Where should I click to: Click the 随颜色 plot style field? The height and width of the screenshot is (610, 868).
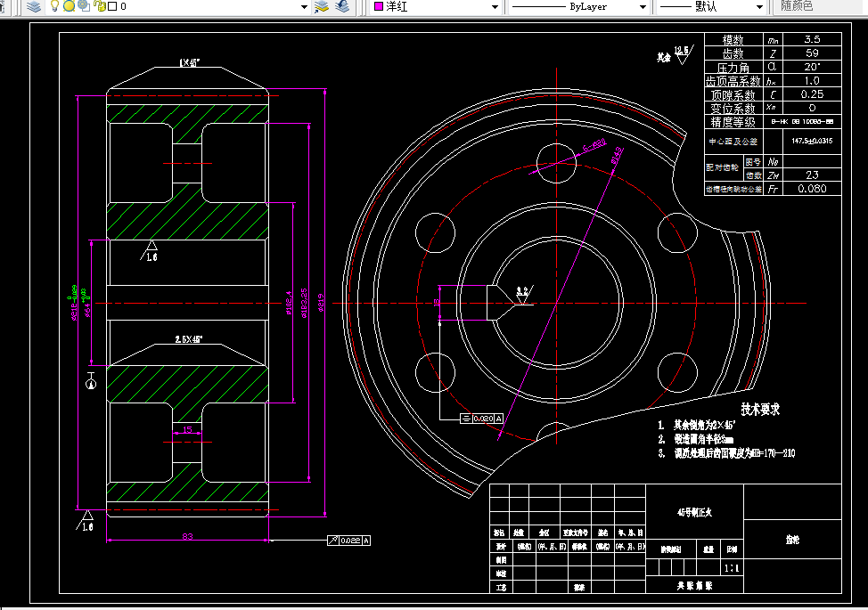(819, 6)
